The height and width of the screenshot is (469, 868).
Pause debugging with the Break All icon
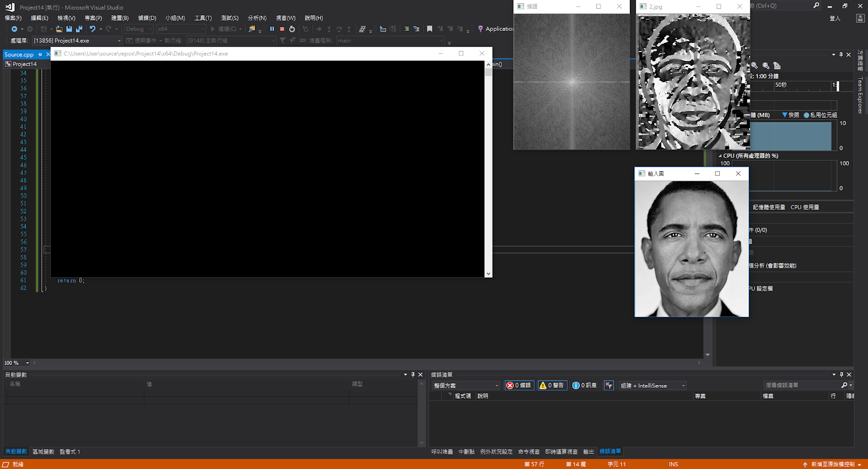tap(272, 29)
